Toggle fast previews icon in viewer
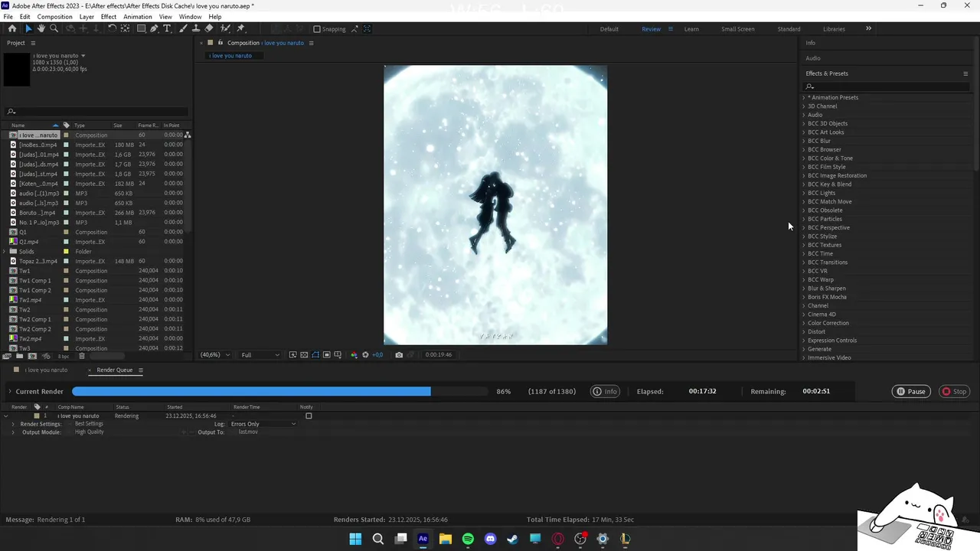This screenshot has width=980, height=551. (x=293, y=354)
